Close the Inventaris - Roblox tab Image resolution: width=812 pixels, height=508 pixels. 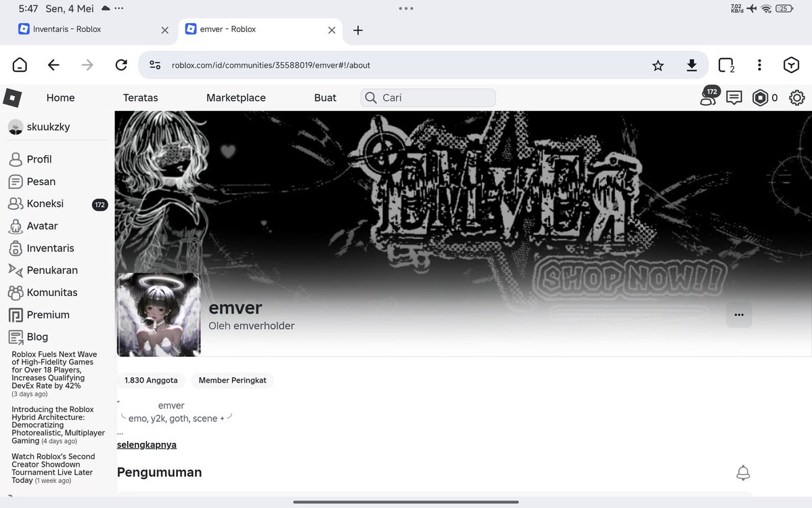point(165,30)
